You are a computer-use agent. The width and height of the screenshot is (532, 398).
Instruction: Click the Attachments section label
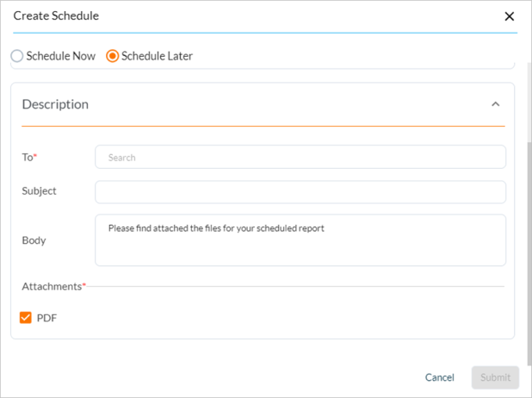click(51, 285)
